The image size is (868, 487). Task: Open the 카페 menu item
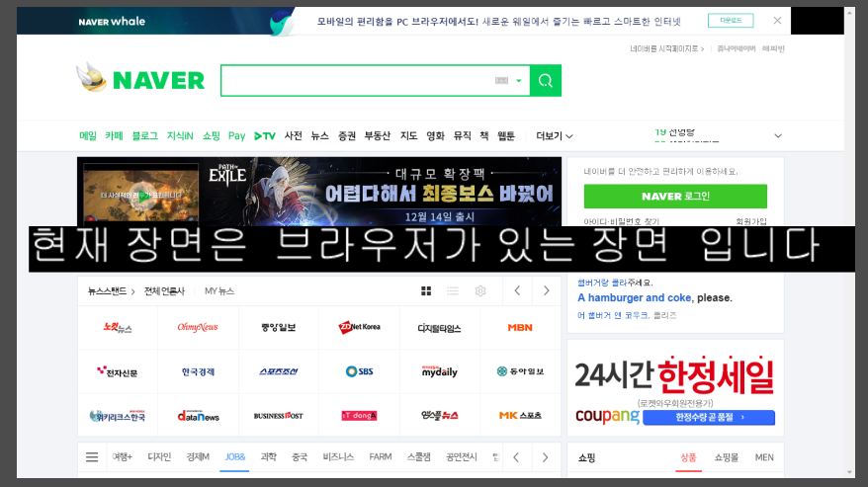tap(114, 135)
